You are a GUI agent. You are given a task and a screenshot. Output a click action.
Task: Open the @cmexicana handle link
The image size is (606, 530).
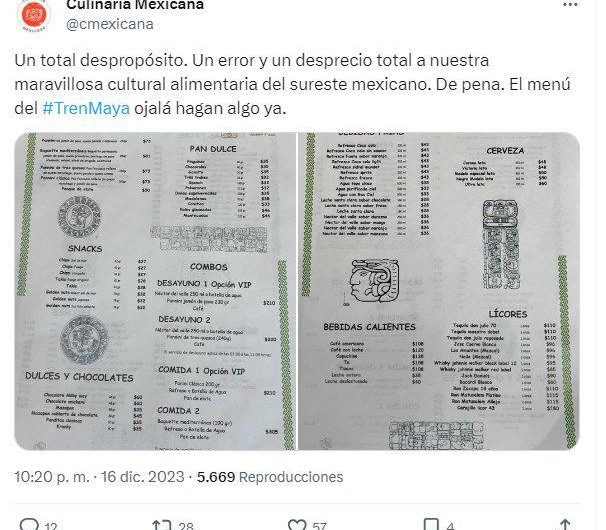tap(110, 24)
